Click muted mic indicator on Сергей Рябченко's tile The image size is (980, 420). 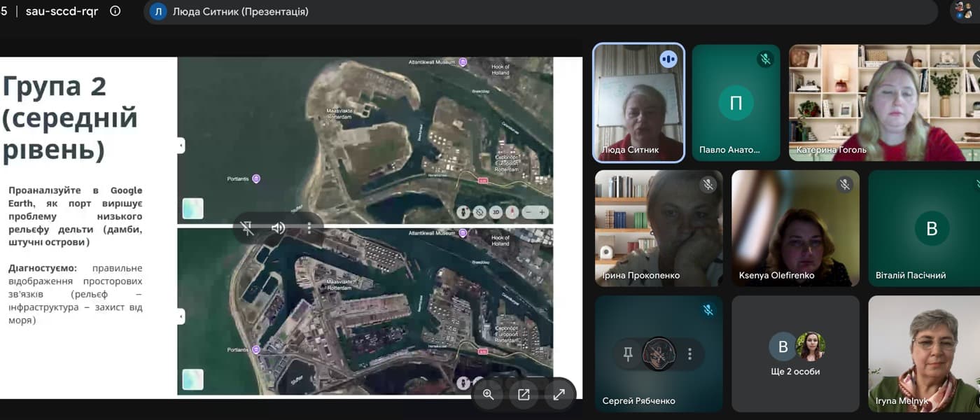[708, 309]
